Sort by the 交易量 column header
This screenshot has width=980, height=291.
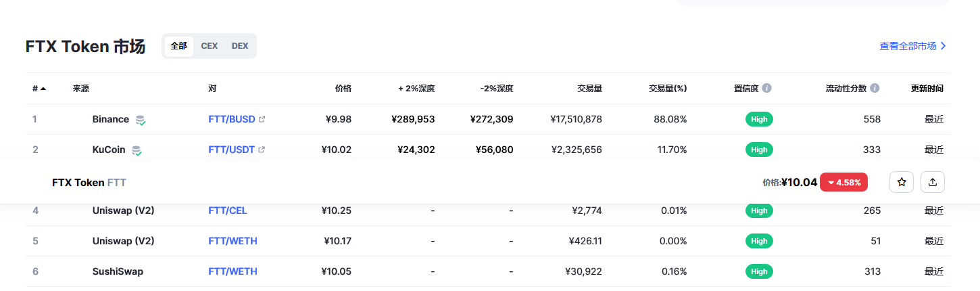[x=589, y=89]
